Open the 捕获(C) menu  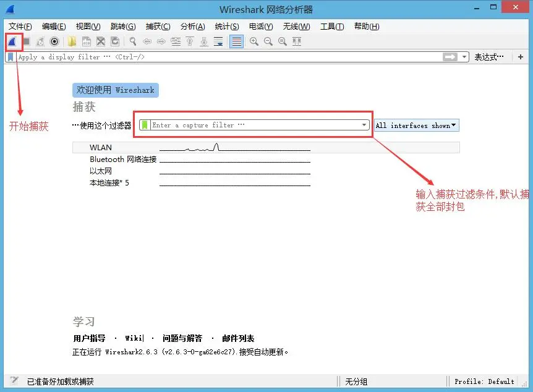[158, 27]
